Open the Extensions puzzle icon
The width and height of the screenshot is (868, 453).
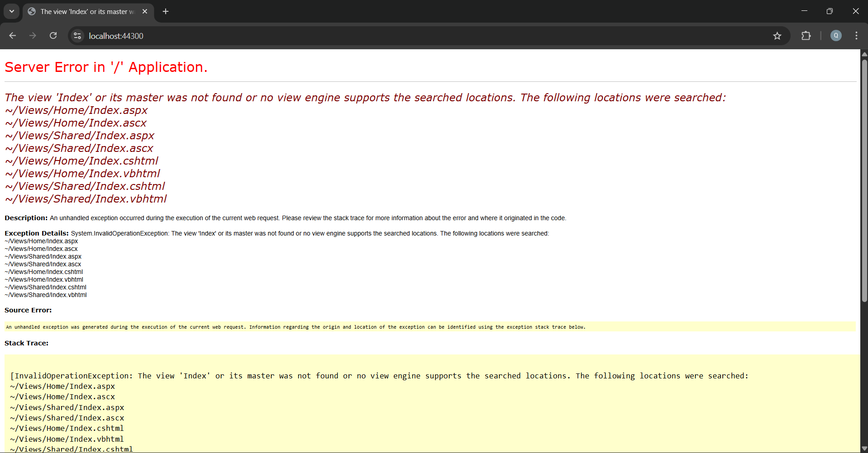coord(806,36)
